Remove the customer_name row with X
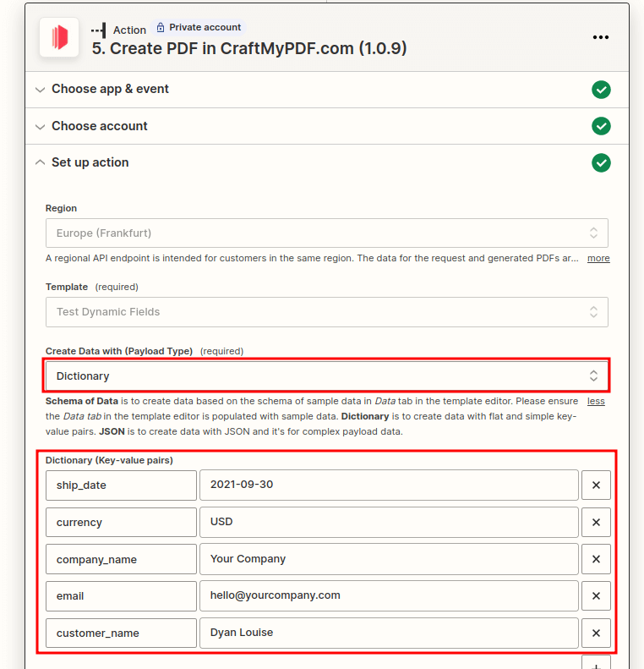Screen dimensions: 644x669 (596, 633)
